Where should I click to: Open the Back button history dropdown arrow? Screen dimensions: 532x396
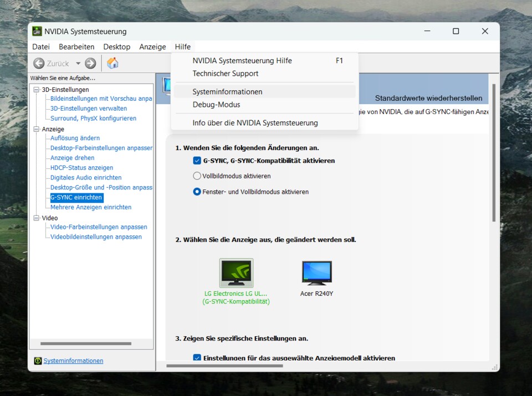78,63
